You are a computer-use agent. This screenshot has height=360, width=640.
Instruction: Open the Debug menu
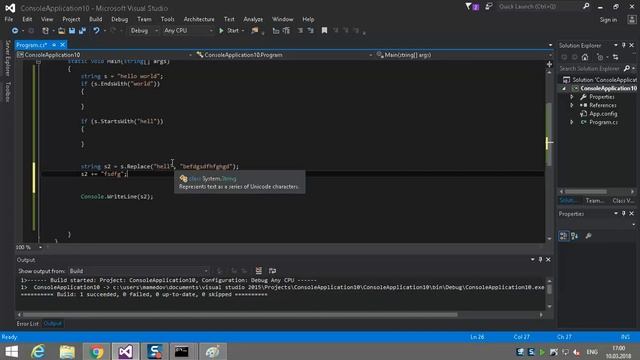[120, 19]
